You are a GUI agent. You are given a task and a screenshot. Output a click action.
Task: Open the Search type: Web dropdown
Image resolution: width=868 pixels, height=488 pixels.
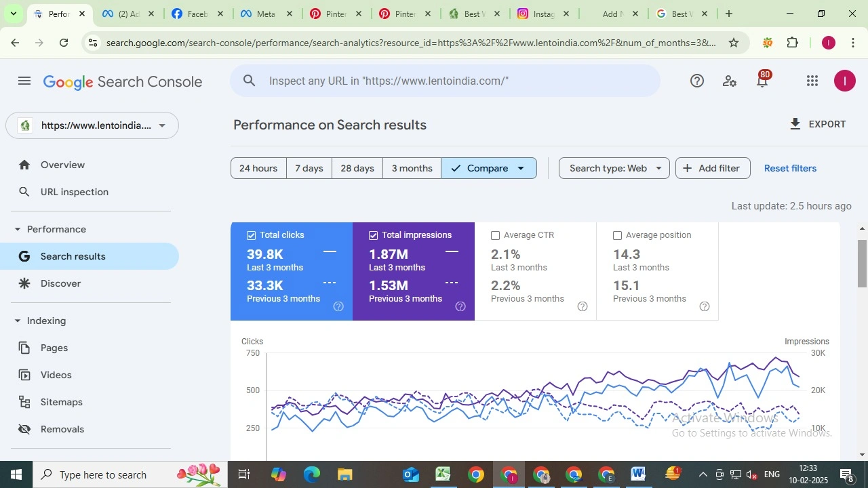click(614, 168)
